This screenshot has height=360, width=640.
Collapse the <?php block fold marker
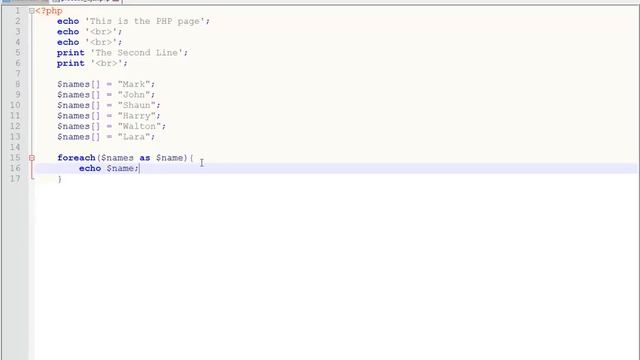tap(31, 11)
